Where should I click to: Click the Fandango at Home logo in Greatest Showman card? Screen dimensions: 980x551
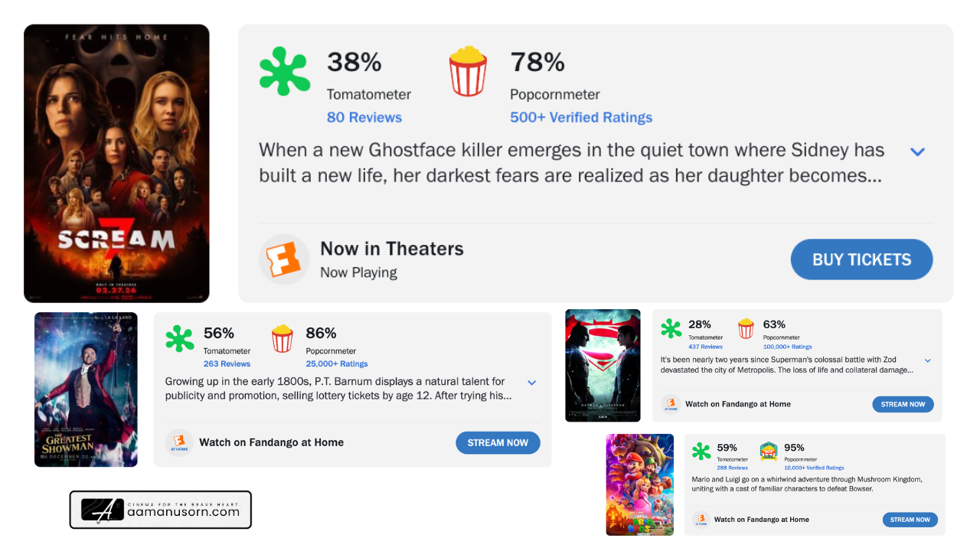pyautogui.click(x=178, y=442)
